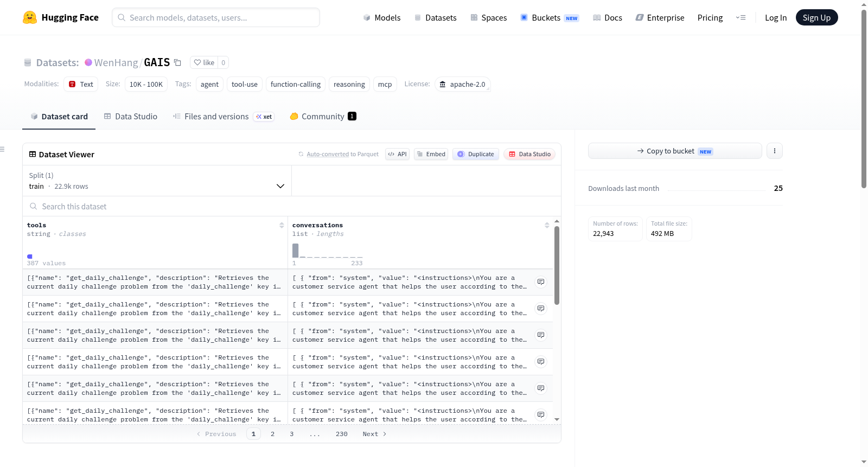Focus the Search this dataset field

pyautogui.click(x=292, y=206)
